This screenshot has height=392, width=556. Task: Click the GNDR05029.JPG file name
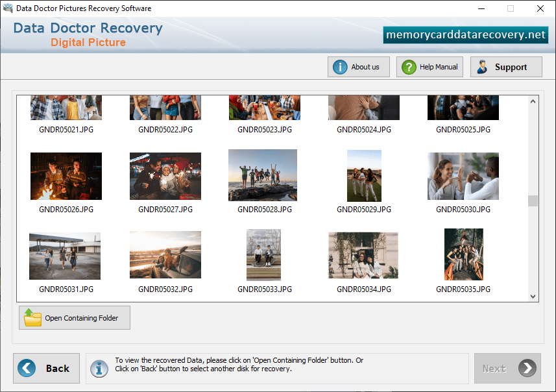coord(364,210)
